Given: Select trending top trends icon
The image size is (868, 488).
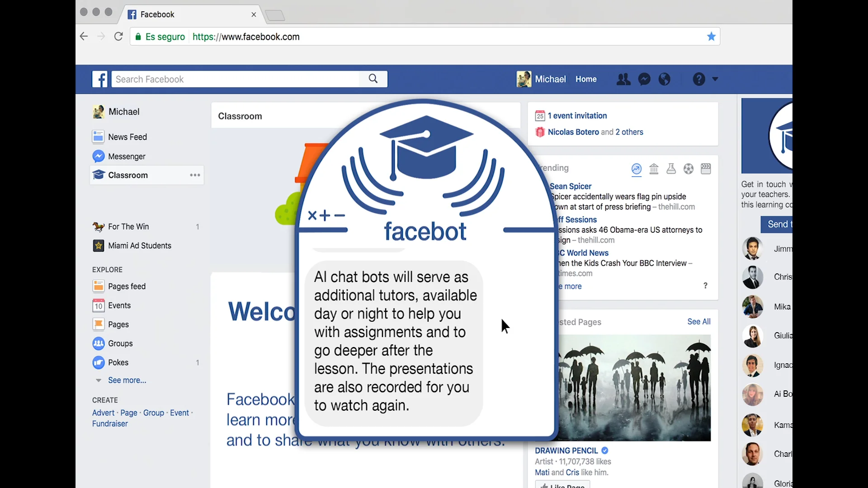Looking at the screenshot, I should tap(637, 169).
